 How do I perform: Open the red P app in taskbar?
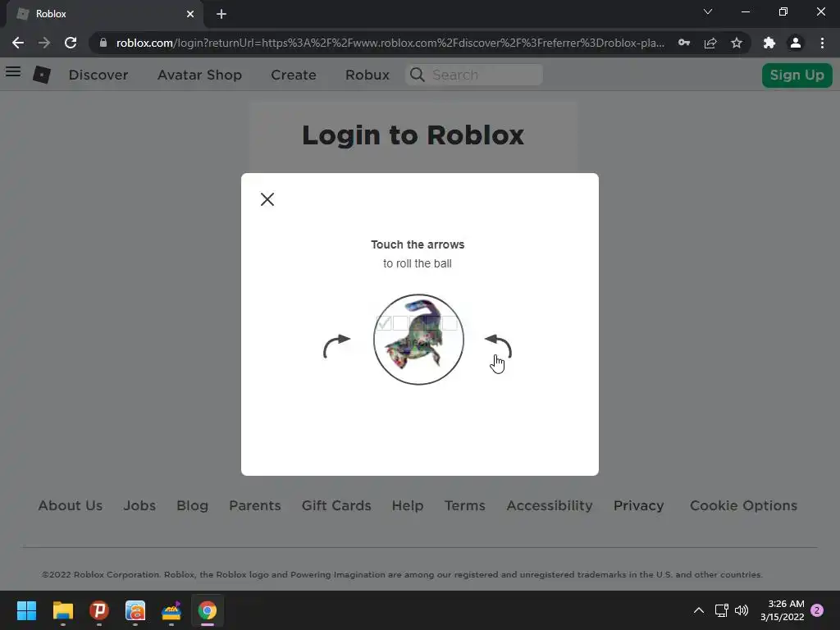click(x=99, y=610)
